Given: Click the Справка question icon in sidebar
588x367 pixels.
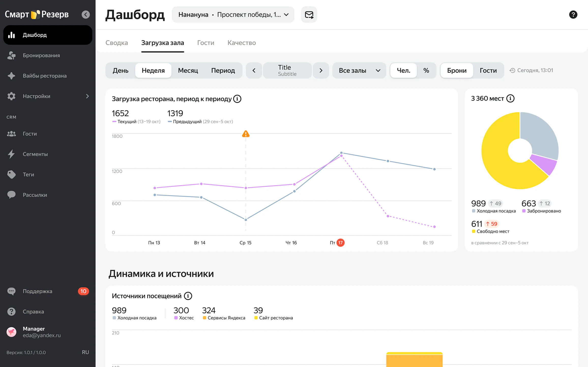Looking at the screenshot, I should click(x=11, y=311).
